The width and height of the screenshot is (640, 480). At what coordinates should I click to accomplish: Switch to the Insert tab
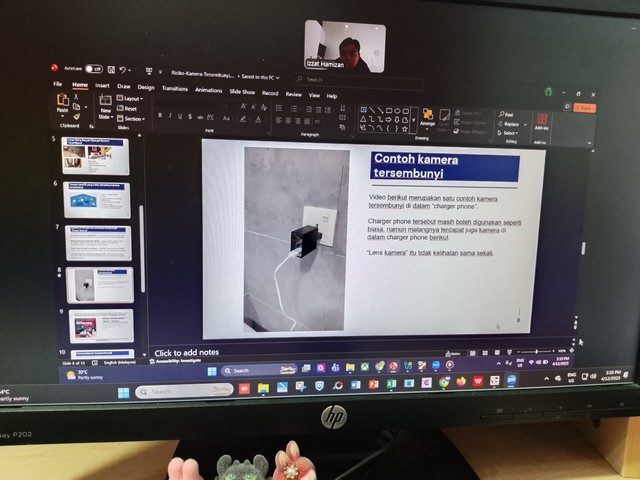102,86
